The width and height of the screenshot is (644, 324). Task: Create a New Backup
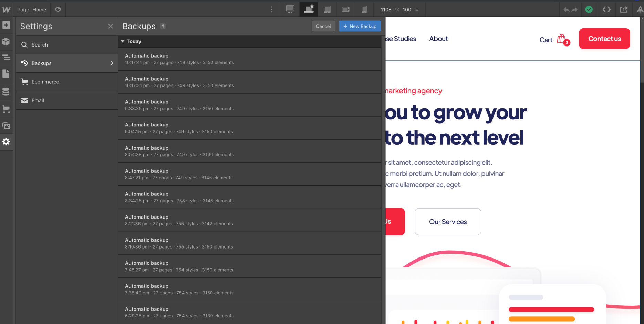(x=360, y=26)
